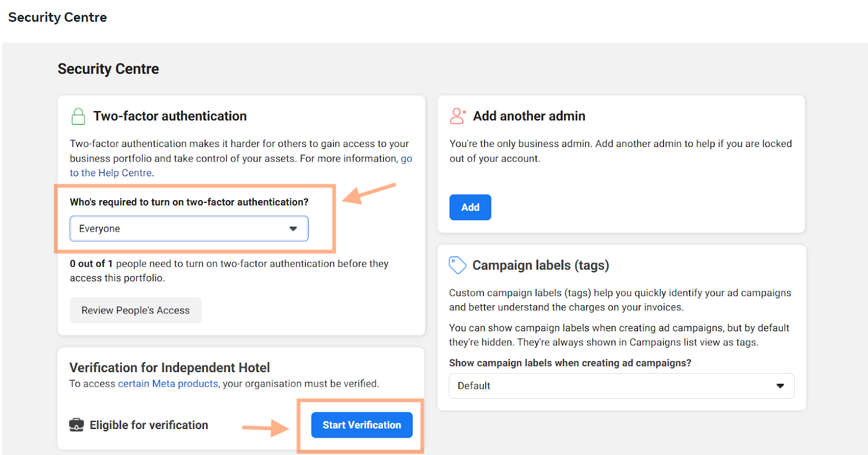Screen dimensions: 868x455
Task: Open Review People's Access
Action: (x=136, y=310)
